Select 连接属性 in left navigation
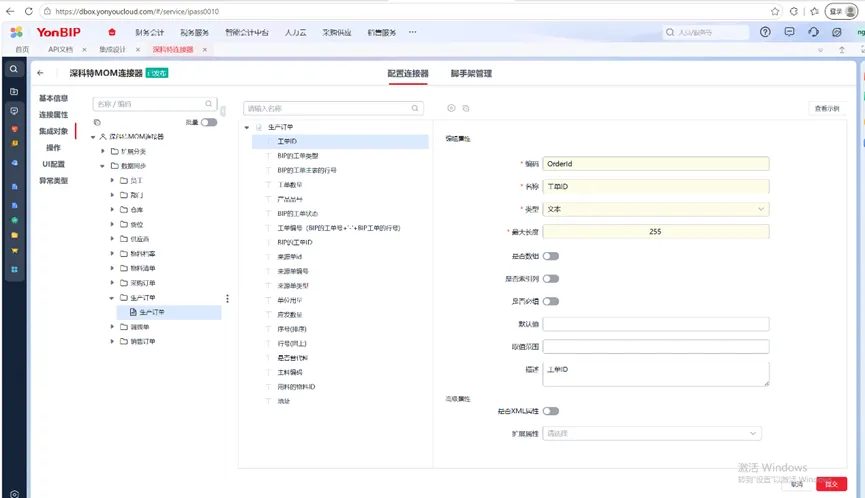 point(54,115)
